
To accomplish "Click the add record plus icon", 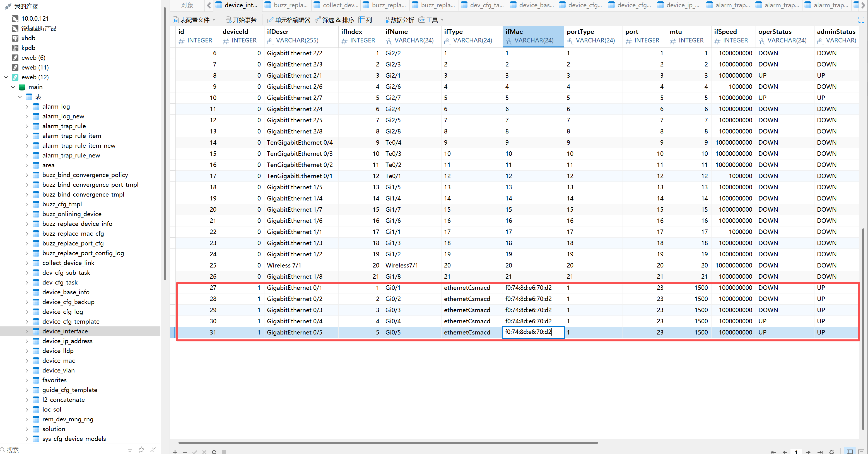I will click(175, 452).
